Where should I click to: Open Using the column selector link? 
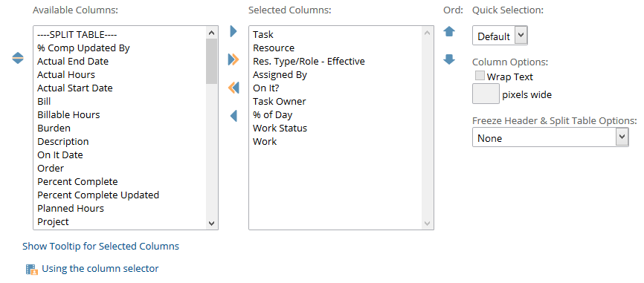100,269
